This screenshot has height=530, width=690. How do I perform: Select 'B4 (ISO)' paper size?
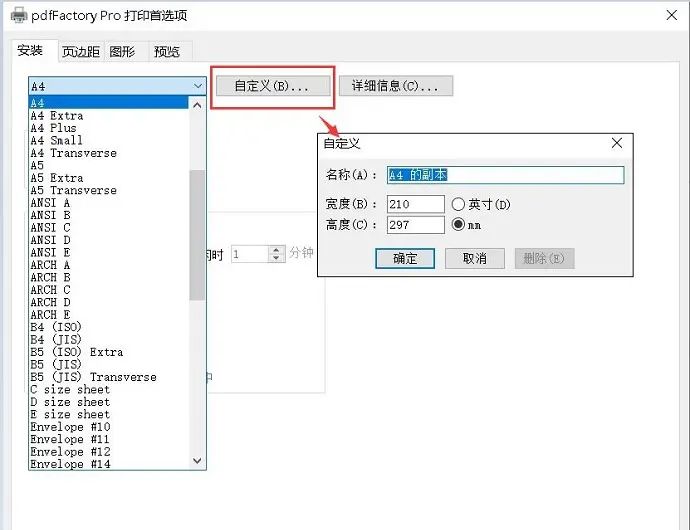coord(109,327)
